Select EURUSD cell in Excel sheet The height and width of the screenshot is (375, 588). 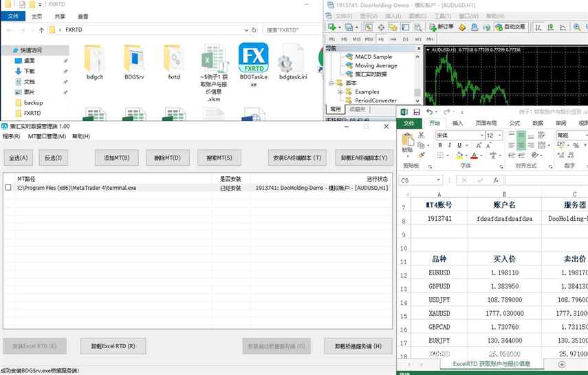coord(439,272)
